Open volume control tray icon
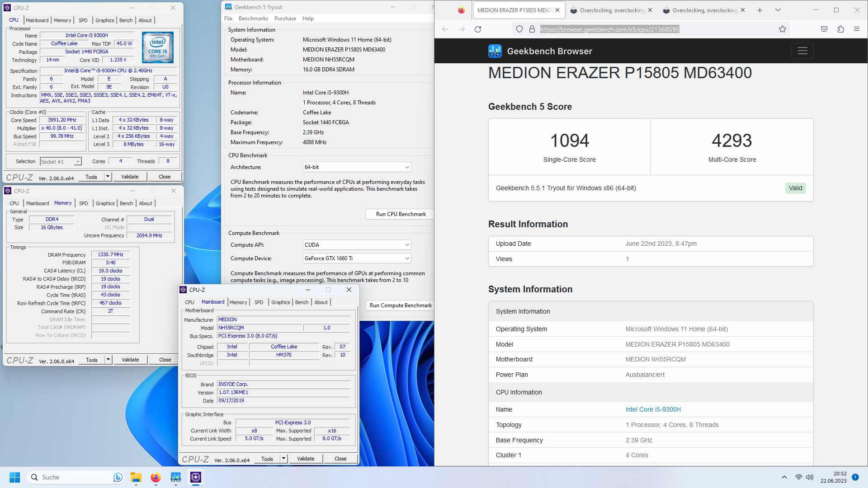The height and width of the screenshot is (488, 868). click(x=810, y=477)
